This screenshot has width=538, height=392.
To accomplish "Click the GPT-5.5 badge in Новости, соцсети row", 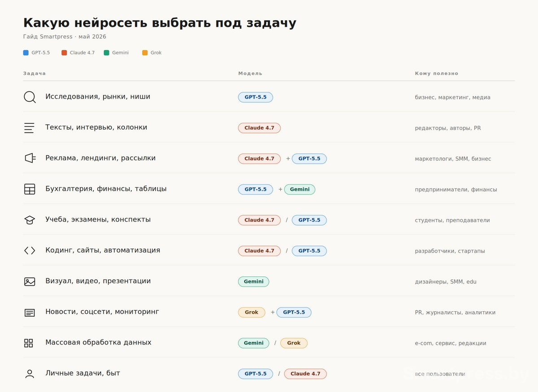I will [294, 313].
